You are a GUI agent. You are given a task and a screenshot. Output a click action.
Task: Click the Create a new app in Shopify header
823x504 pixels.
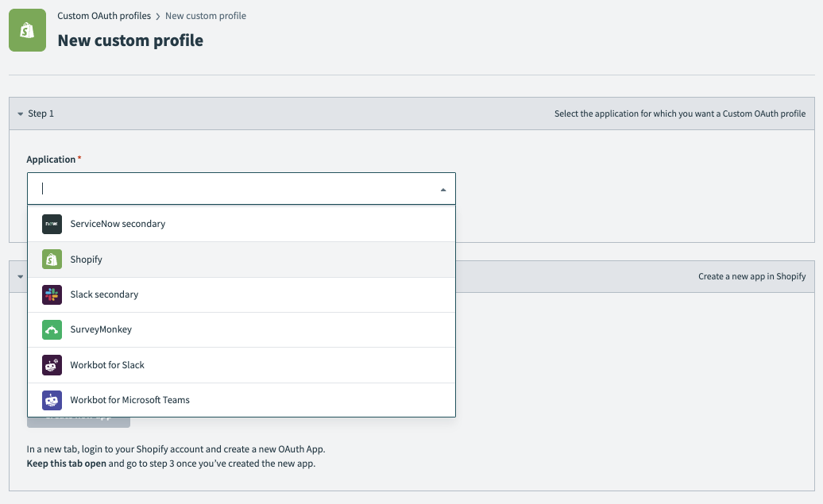pyautogui.click(x=752, y=276)
